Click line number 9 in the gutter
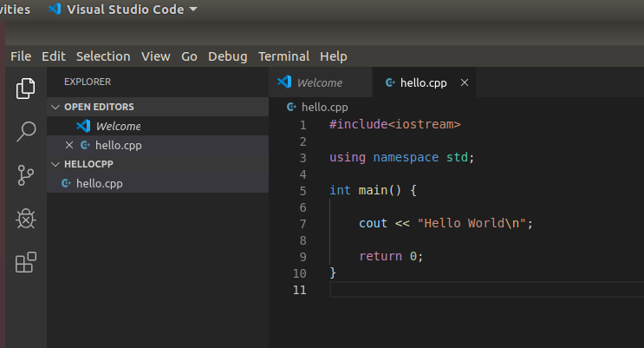The image size is (644, 348). tap(302, 256)
